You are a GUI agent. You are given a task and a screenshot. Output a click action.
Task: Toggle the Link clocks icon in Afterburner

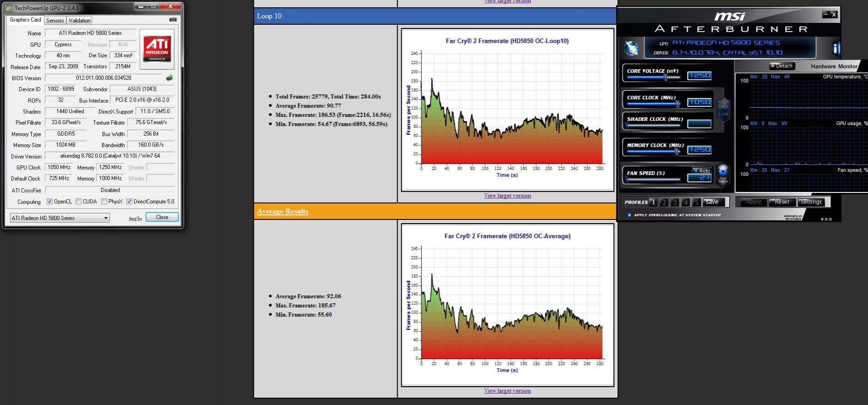click(723, 110)
